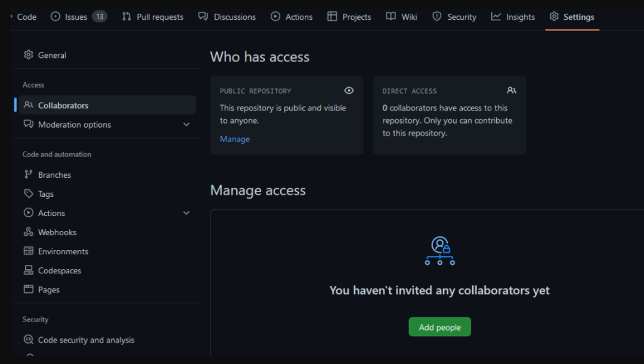
Task: Open the Code tab
Action: pyautogui.click(x=26, y=17)
